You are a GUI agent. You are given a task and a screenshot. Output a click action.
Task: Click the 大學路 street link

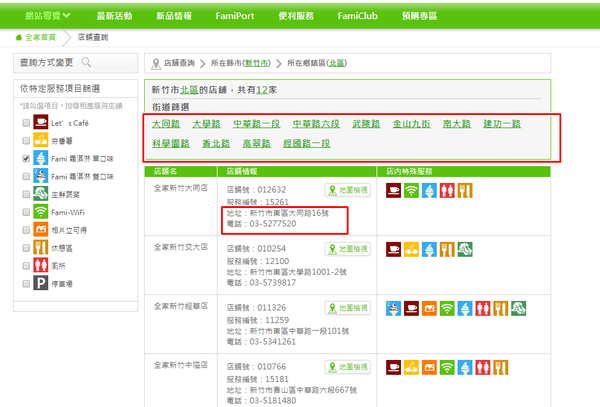(207, 124)
